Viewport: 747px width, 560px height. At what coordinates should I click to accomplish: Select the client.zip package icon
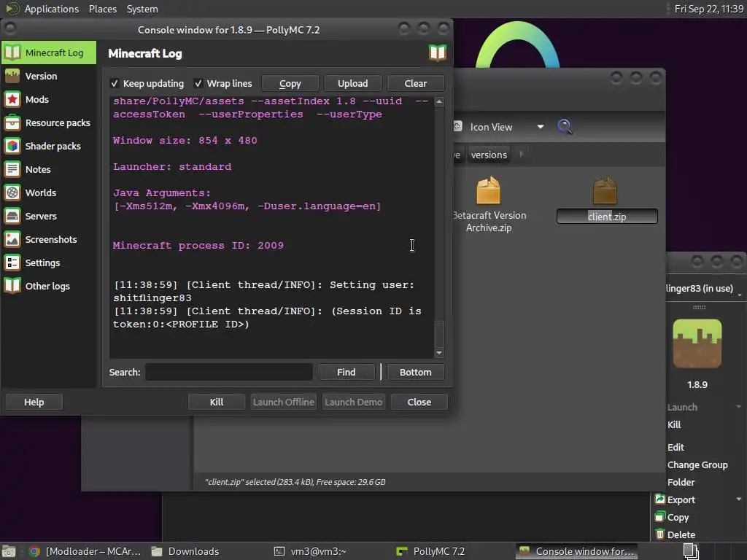point(605,190)
